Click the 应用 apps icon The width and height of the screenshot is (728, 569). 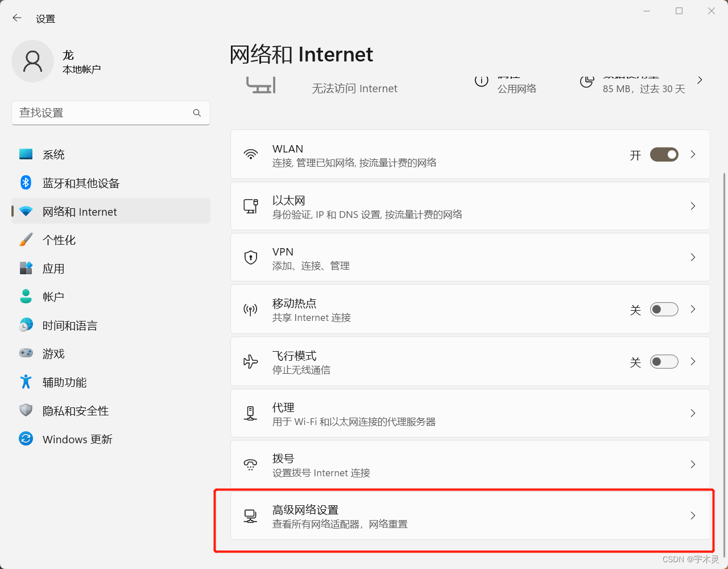coord(26,268)
